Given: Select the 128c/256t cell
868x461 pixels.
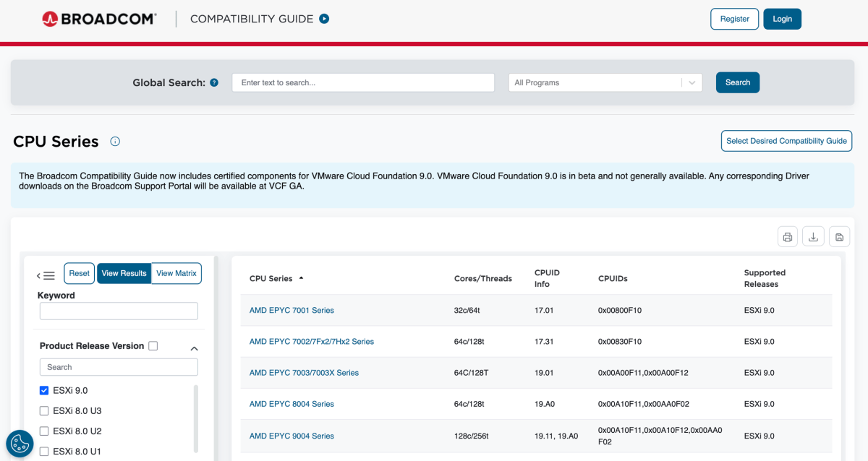Looking at the screenshot, I should point(472,436).
